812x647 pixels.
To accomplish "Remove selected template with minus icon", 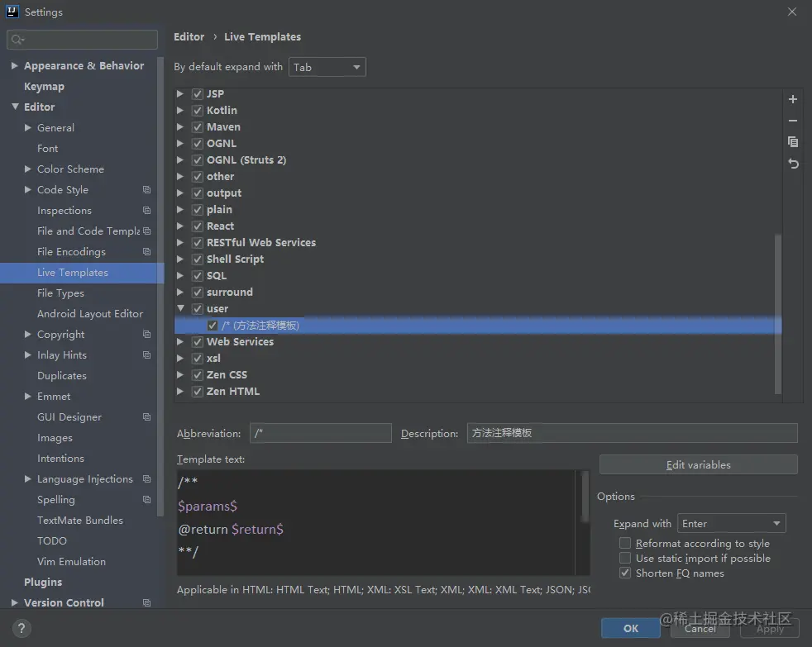I will pyautogui.click(x=792, y=121).
